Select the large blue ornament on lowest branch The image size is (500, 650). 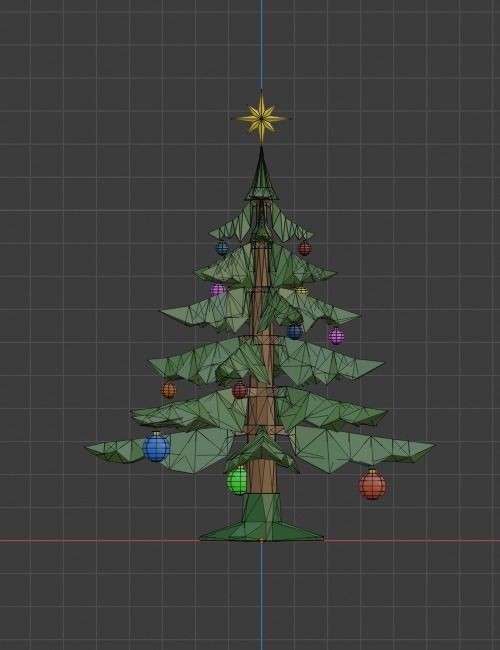pos(156,447)
